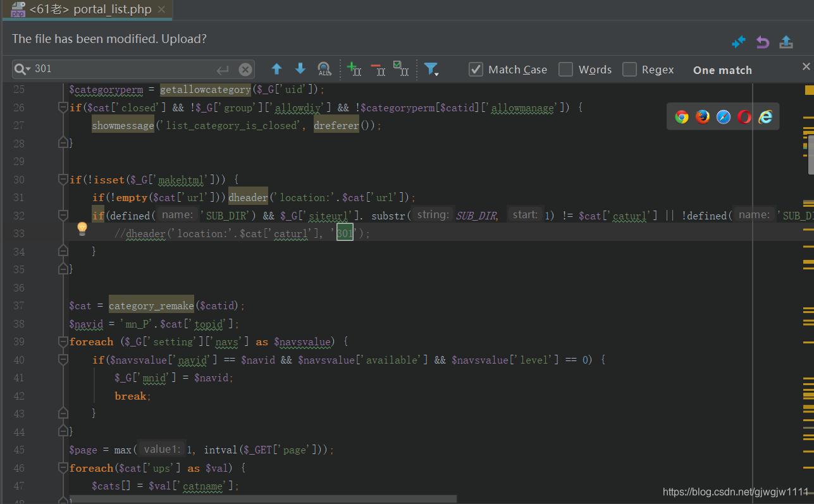Click fold end marker at line 44

(x=63, y=432)
